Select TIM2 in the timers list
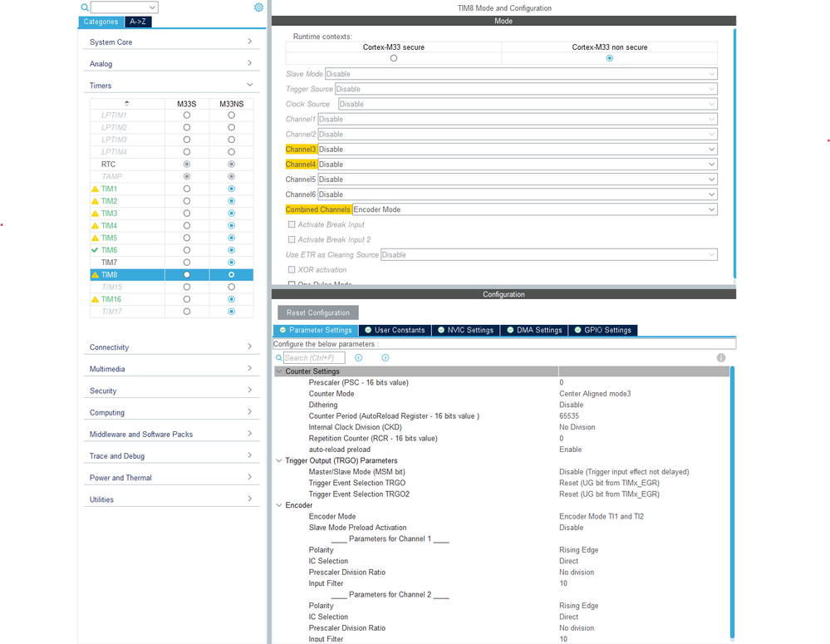This screenshot has width=830, height=644. 110,201
